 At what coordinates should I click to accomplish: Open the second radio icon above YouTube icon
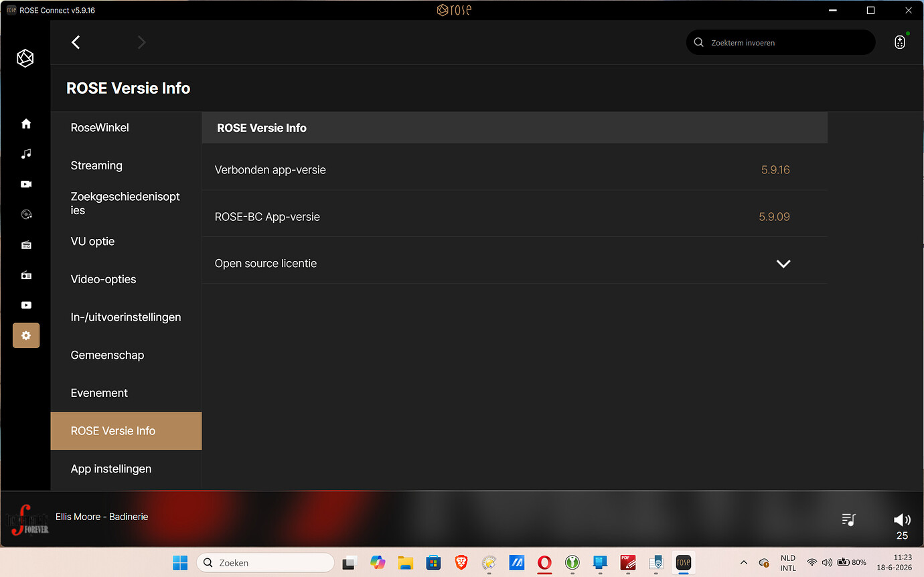tap(26, 275)
